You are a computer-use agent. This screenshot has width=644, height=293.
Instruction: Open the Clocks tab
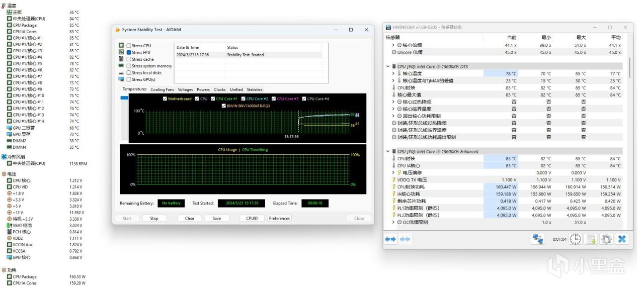point(219,89)
